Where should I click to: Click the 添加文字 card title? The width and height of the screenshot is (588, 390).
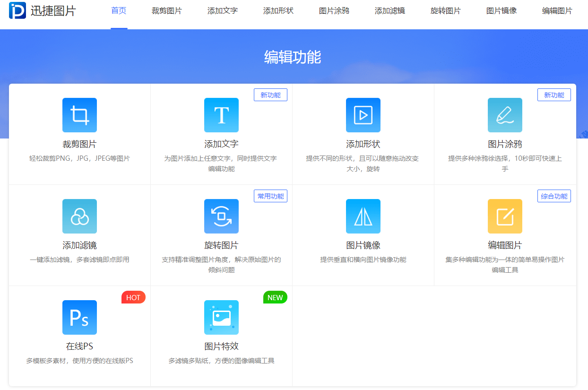tap(221, 144)
